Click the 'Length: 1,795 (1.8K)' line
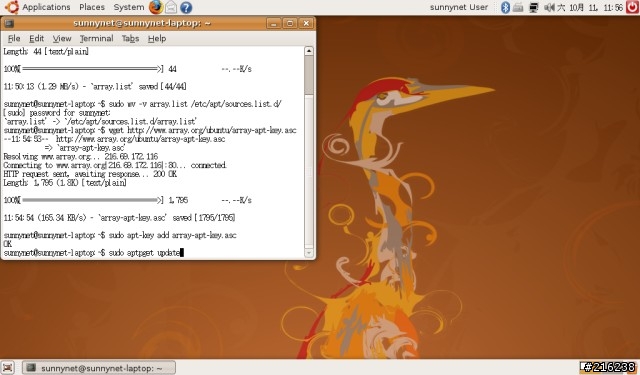The height and width of the screenshot is (375, 640). [65, 183]
